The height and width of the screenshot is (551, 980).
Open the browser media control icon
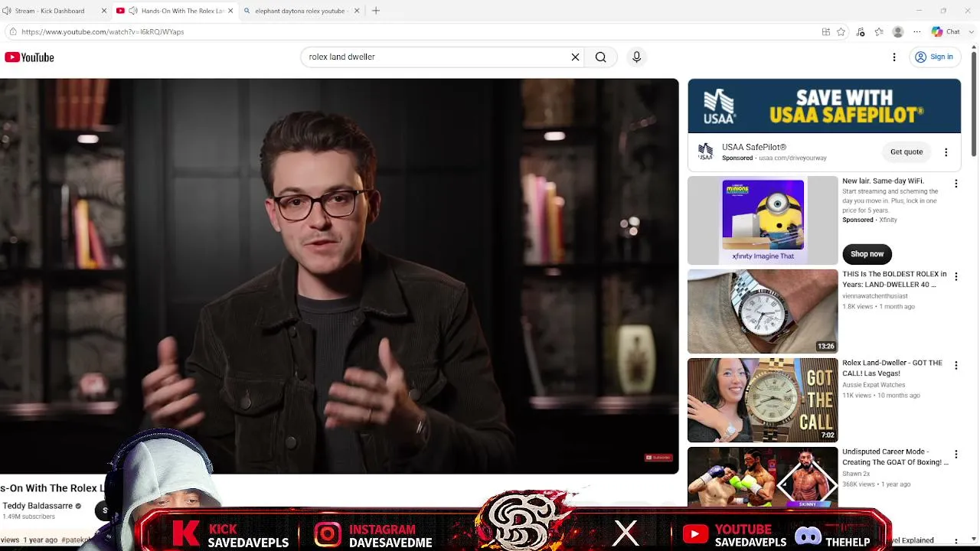coord(861,32)
